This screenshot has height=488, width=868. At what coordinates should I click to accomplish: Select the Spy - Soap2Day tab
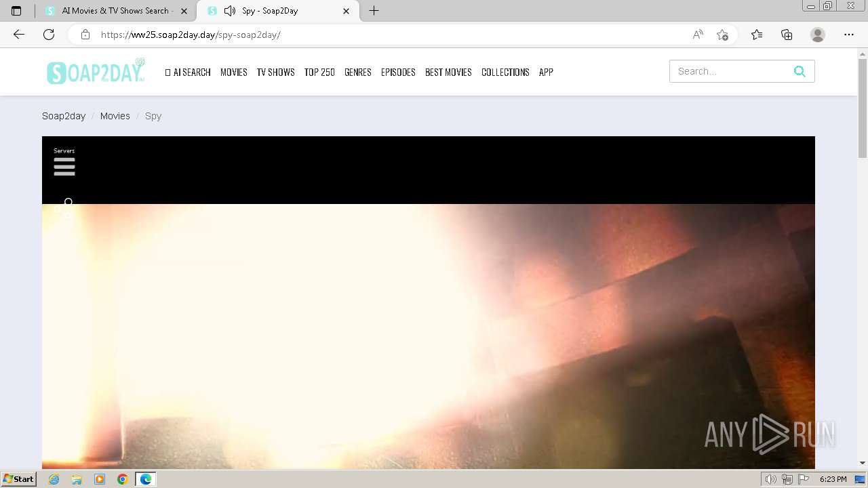[277, 11]
